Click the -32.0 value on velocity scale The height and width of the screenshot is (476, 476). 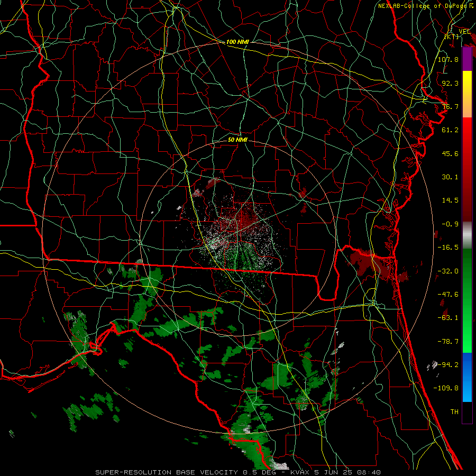[x=448, y=271]
